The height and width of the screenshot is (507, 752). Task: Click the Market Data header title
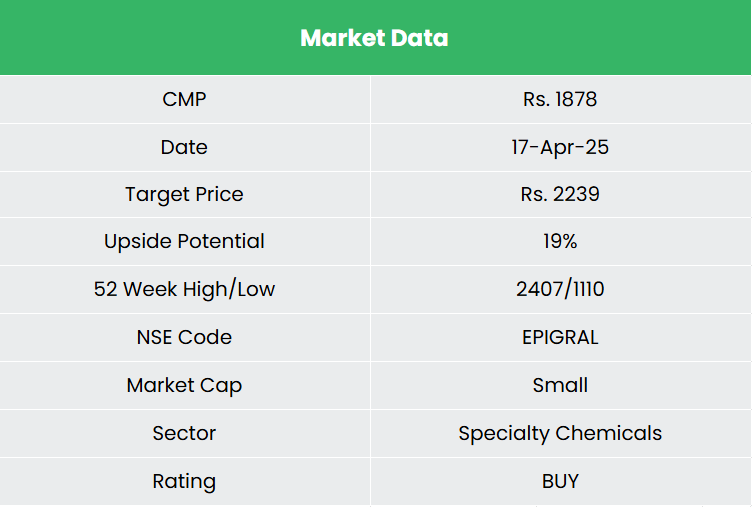point(374,39)
